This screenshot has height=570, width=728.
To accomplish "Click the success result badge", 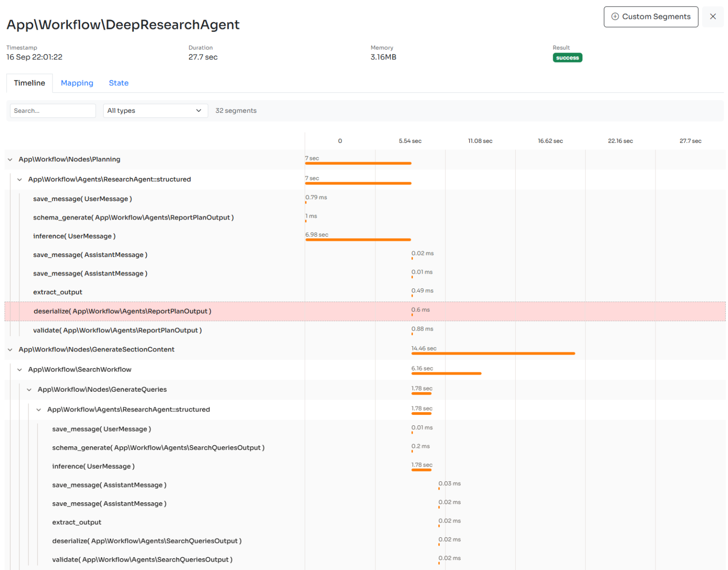I will pyautogui.click(x=567, y=57).
